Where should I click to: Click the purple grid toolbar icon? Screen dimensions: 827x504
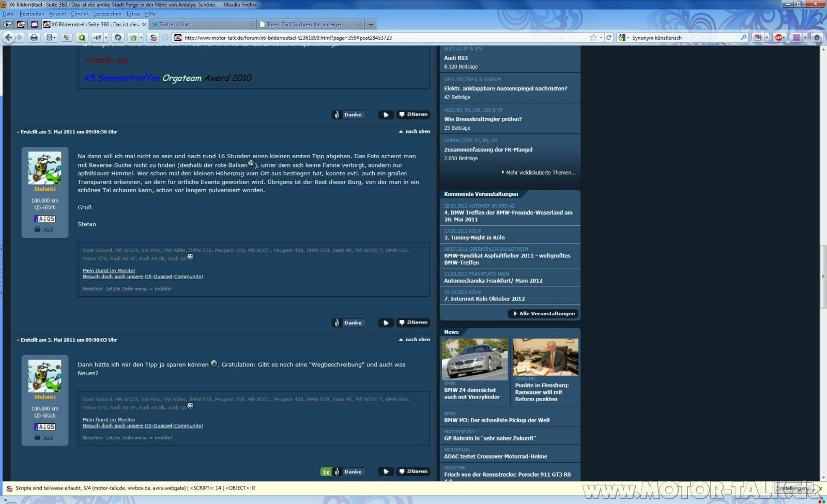pos(797,38)
